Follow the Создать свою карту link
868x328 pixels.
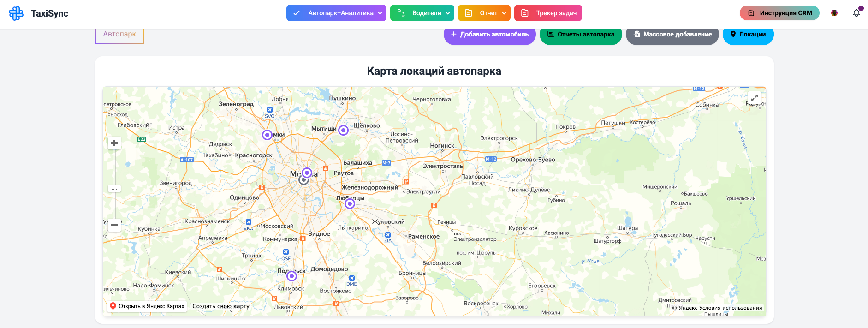tap(221, 306)
